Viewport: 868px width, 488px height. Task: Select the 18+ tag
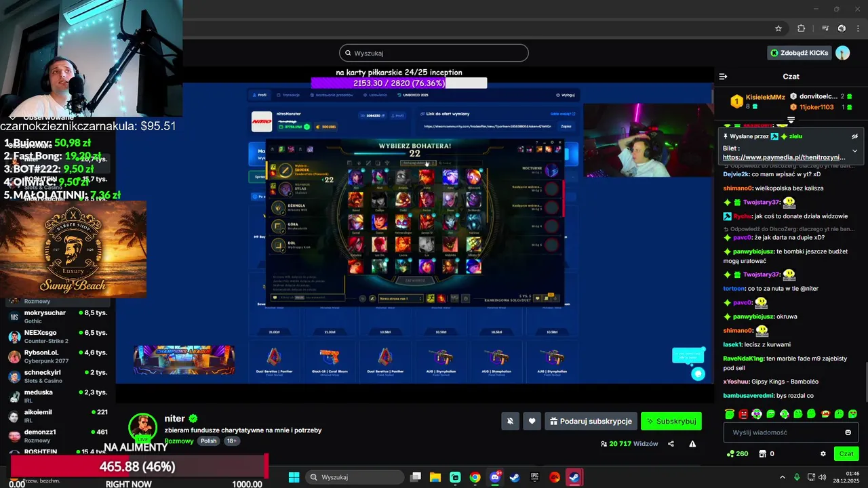click(x=232, y=441)
